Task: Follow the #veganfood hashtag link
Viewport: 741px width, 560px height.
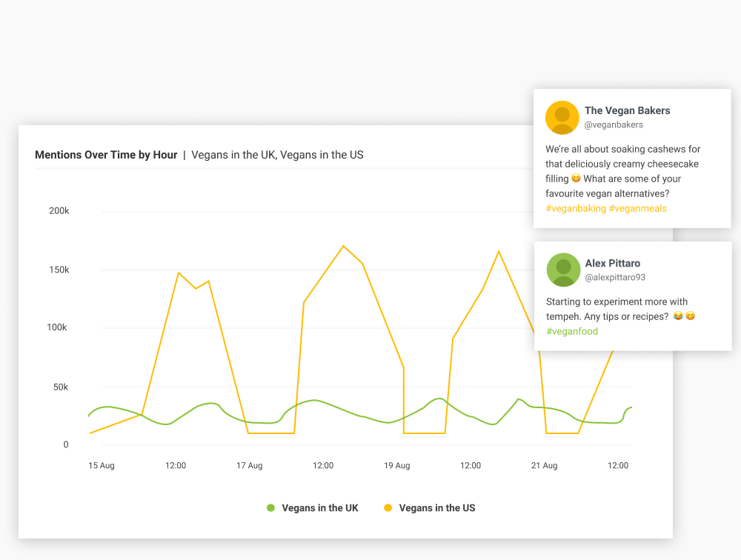Action: point(571,332)
